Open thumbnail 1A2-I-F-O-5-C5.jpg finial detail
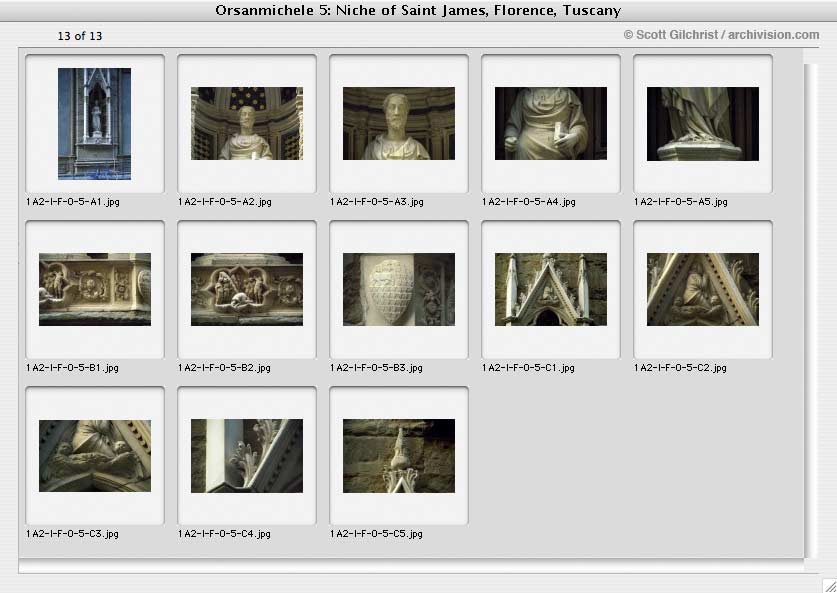The width and height of the screenshot is (837, 593). [x=399, y=456]
